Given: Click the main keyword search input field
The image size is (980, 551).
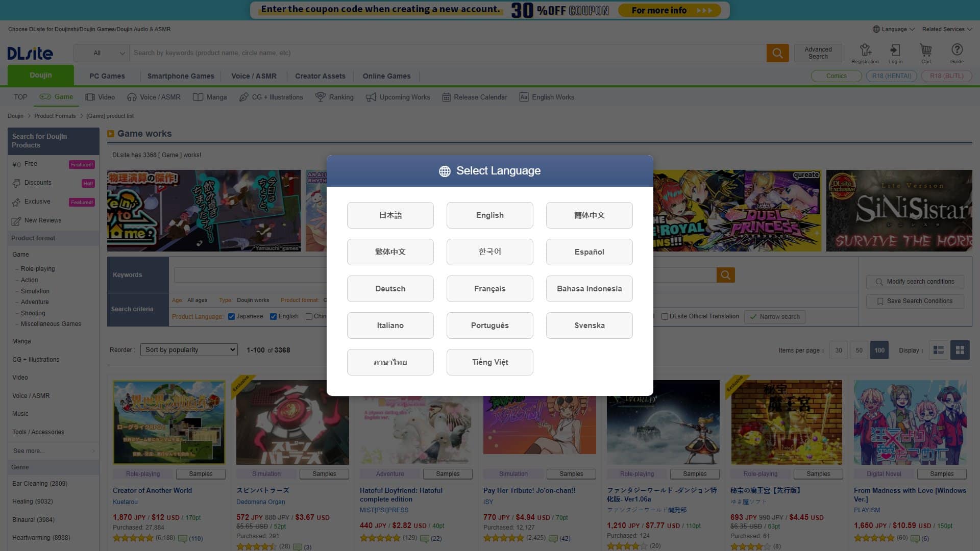Looking at the screenshot, I should tap(447, 53).
